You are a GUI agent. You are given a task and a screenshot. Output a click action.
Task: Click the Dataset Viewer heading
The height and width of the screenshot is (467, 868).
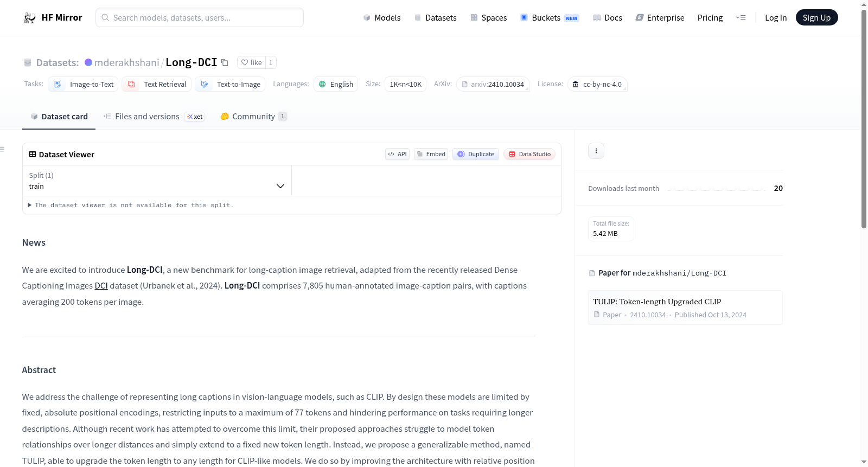point(67,155)
